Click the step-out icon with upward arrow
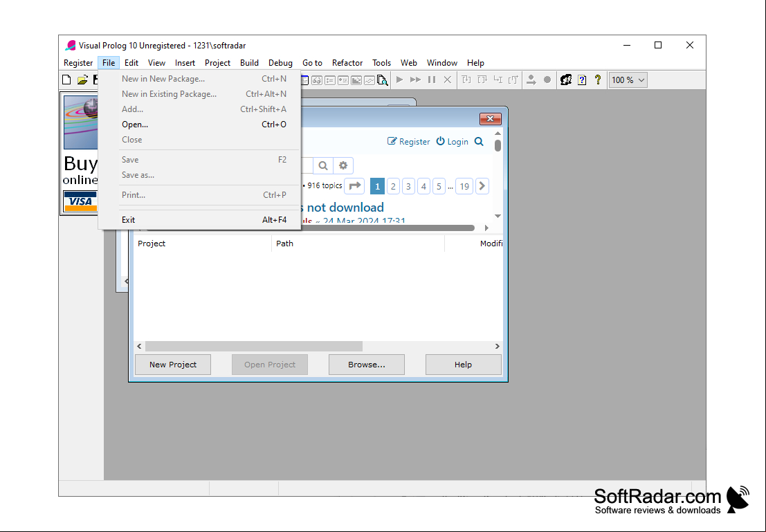 [513, 80]
